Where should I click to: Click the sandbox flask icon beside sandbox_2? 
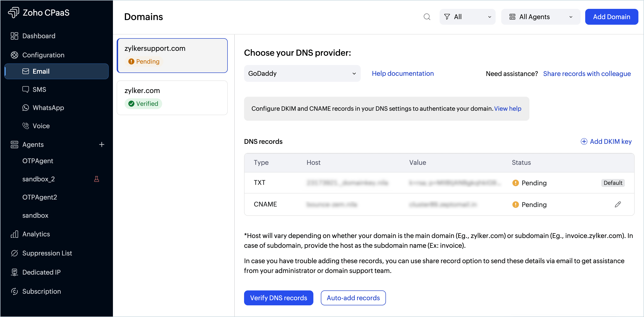tap(97, 179)
